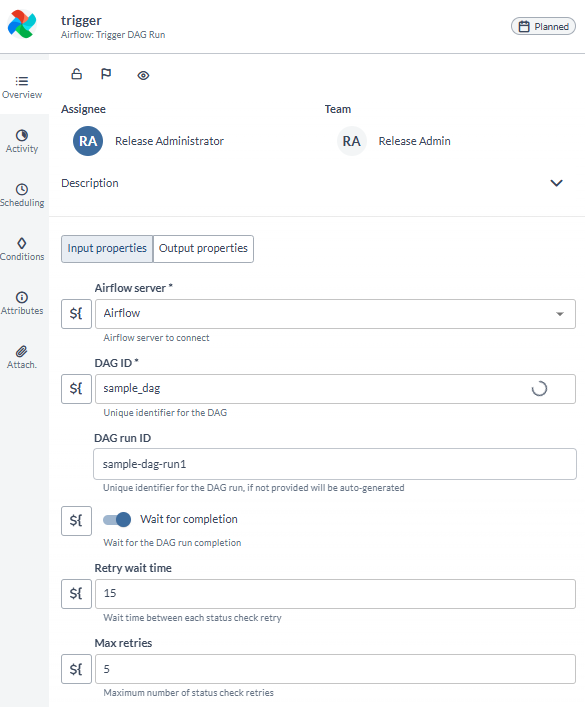The width and height of the screenshot is (585, 707).
Task: Open the Attributes sidebar tab
Action: tap(22, 303)
